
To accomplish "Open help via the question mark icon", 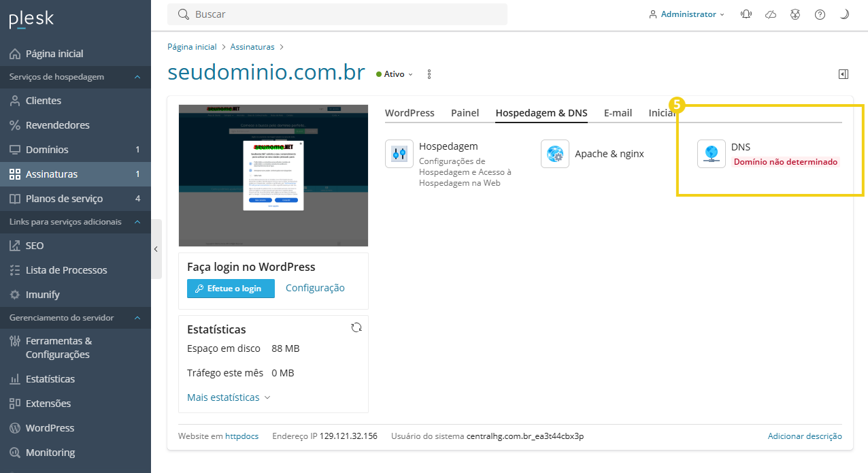I will point(819,14).
